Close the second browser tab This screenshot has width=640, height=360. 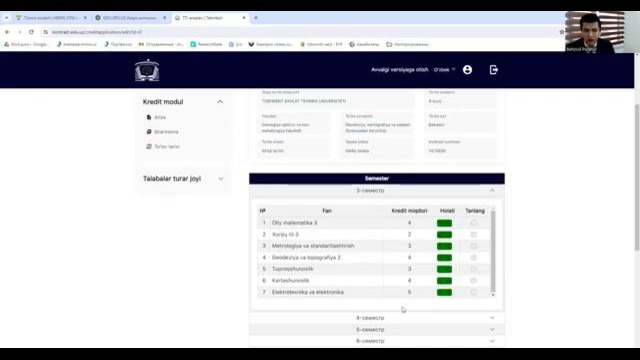click(x=164, y=18)
